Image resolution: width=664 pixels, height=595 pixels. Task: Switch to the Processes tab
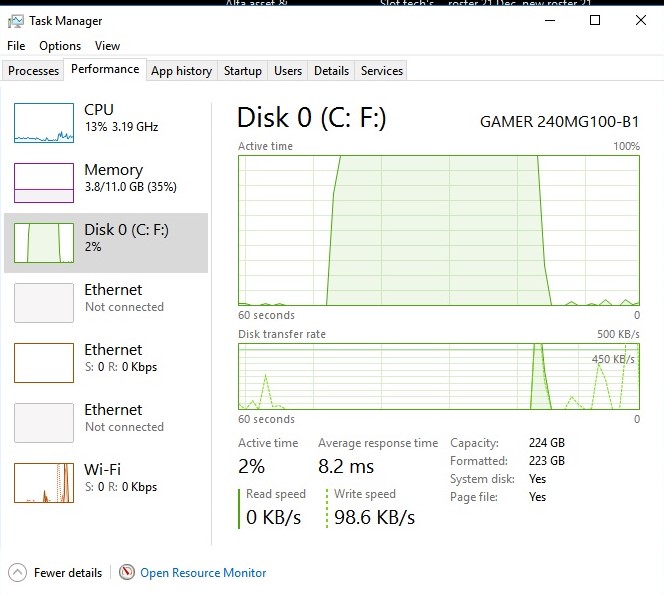[x=33, y=71]
